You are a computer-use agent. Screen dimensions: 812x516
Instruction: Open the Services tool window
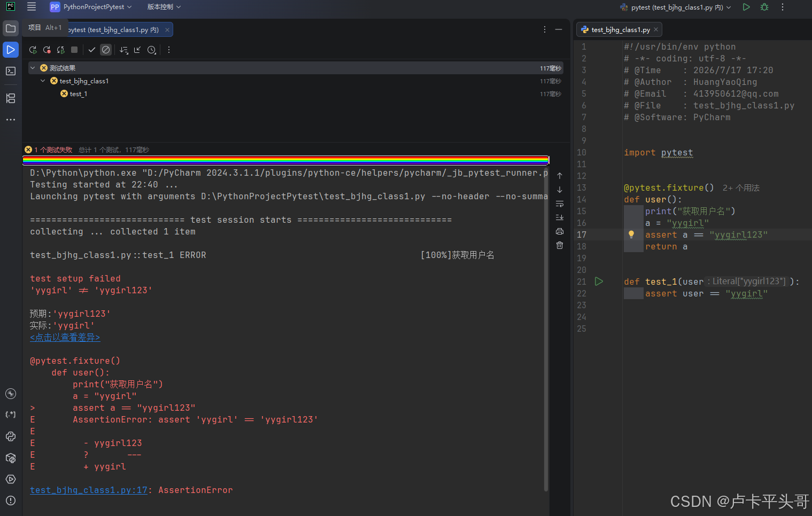click(11, 479)
